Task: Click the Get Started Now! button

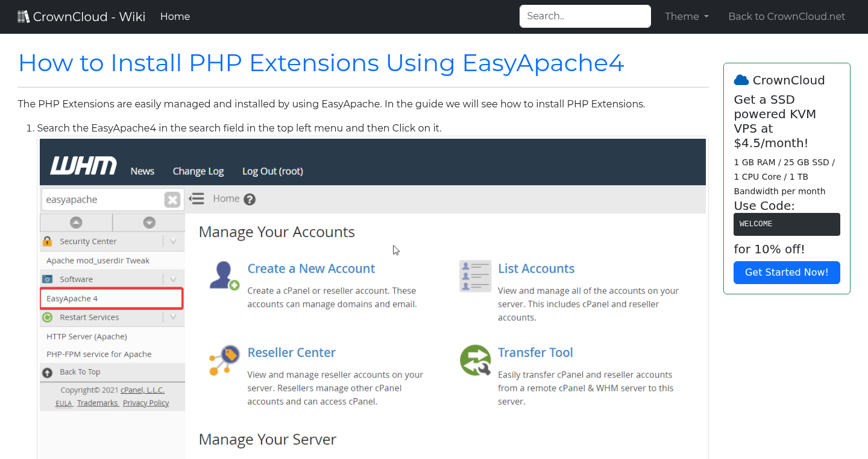Action: pyautogui.click(x=787, y=272)
